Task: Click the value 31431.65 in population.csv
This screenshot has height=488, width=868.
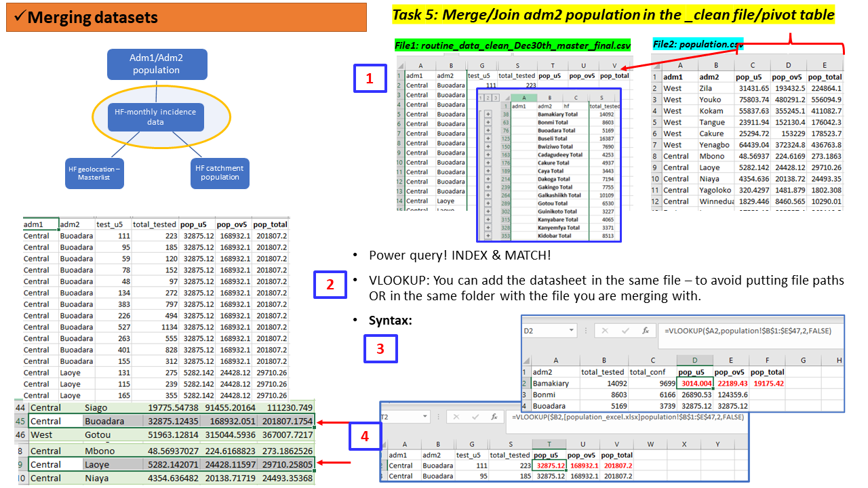Action: point(753,88)
